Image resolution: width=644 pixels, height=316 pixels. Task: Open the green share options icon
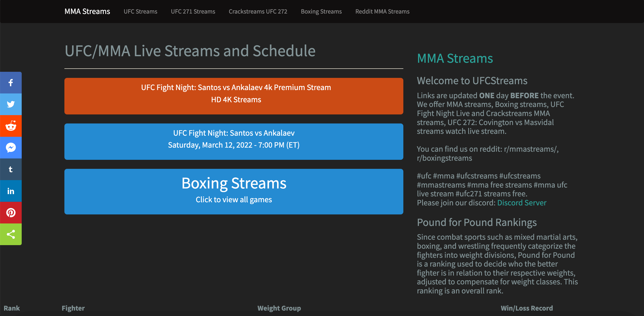[11, 234]
